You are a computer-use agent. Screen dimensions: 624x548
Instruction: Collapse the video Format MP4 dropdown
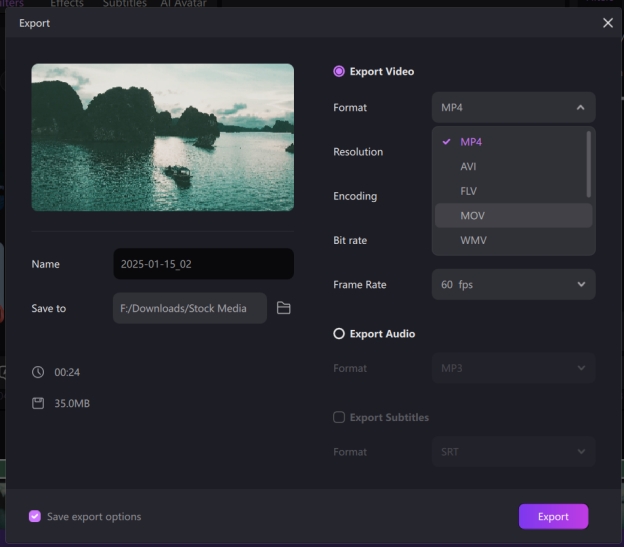513,107
